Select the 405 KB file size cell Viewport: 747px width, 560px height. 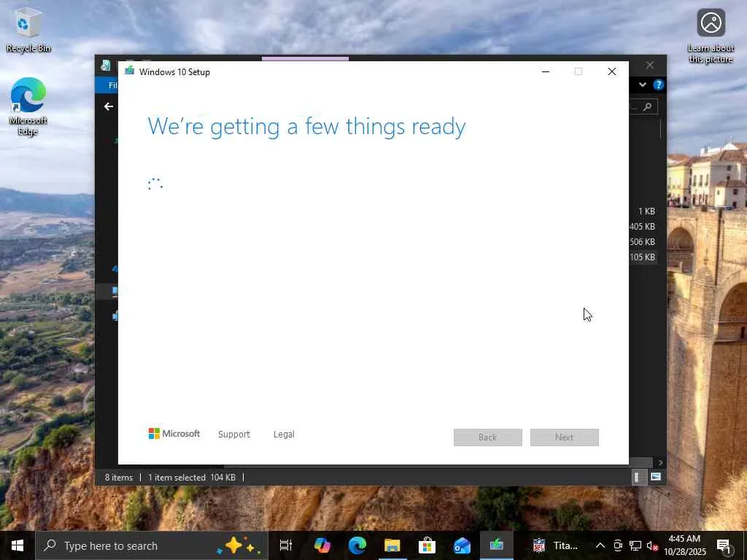click(x=642, y=227)
